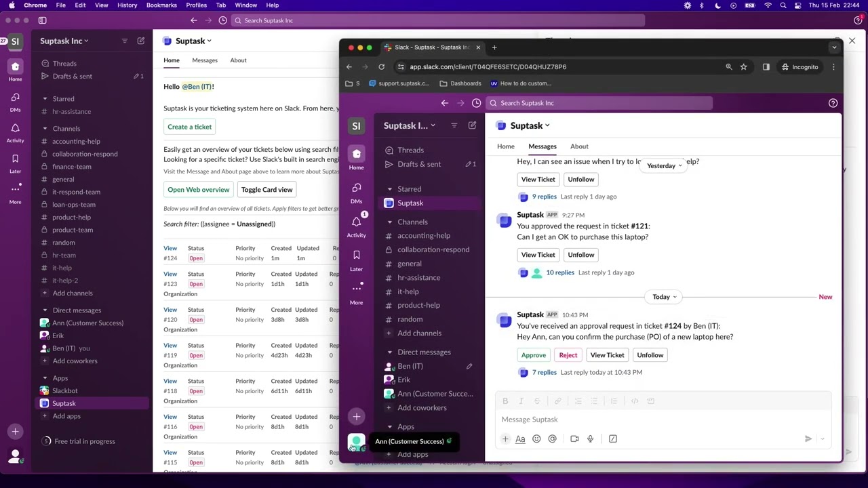Toggle strikethrough formatting in composer
Viewport: 868px width, 488px height.
coord(536,401)
